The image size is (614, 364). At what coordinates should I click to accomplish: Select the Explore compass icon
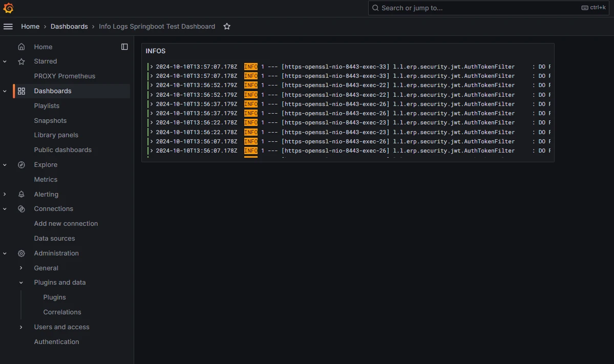click(x=21, y=164)
